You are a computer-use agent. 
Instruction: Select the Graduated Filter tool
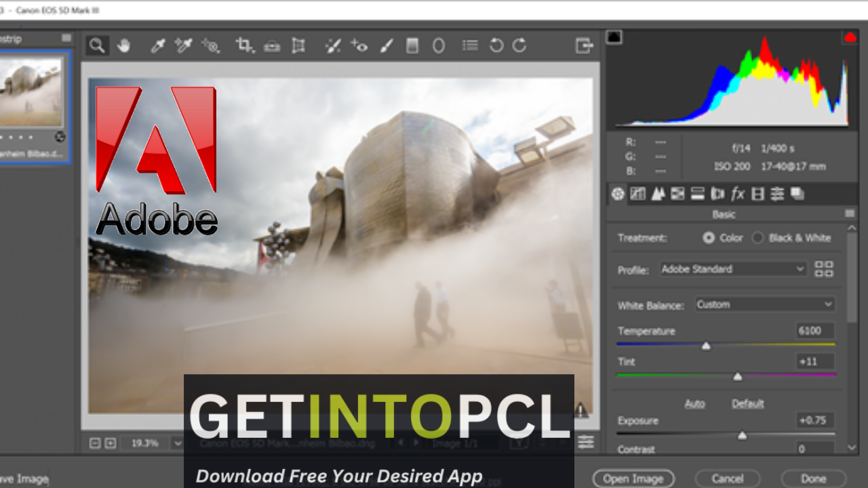click(412, 45)
